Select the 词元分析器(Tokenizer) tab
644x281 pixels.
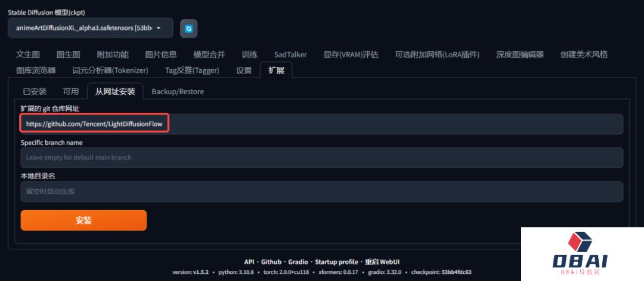pyautogui.click(x=110, y=70)
